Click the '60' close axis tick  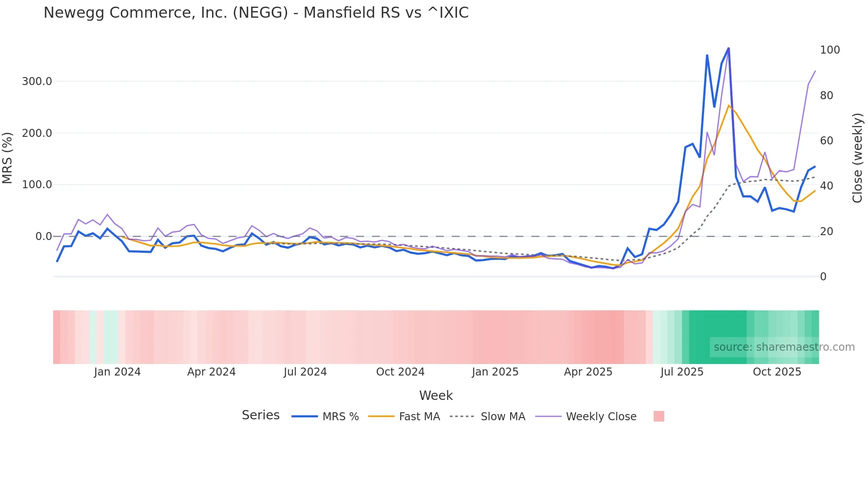pos(826,141)
